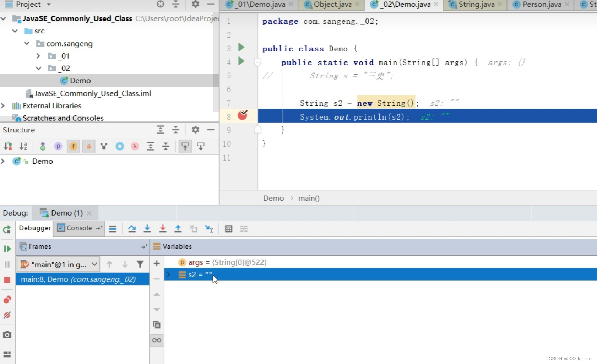Switch to the Debugger tab
The height and width of the screenshot is (364, 597).
click(x=35, y=228)
